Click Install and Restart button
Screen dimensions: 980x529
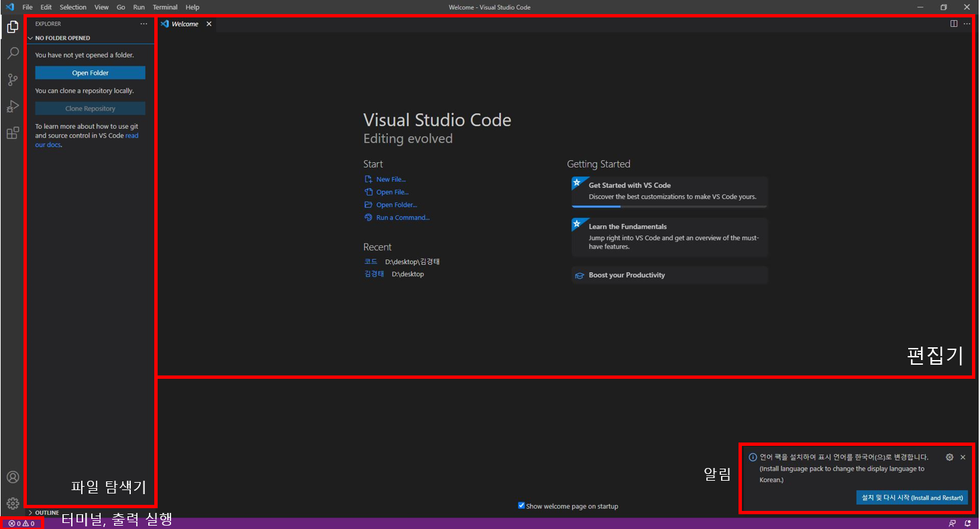click(912, 497)
